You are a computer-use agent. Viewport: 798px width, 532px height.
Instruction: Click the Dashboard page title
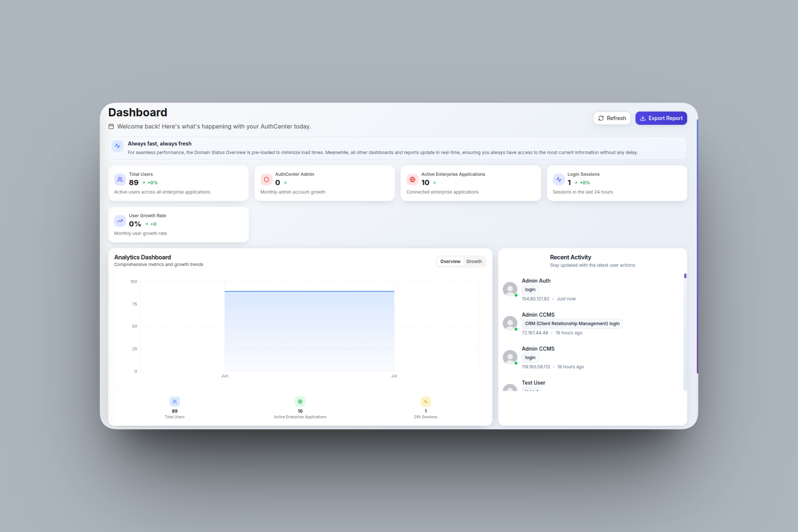pyautogui.click(x=138, y=113)
